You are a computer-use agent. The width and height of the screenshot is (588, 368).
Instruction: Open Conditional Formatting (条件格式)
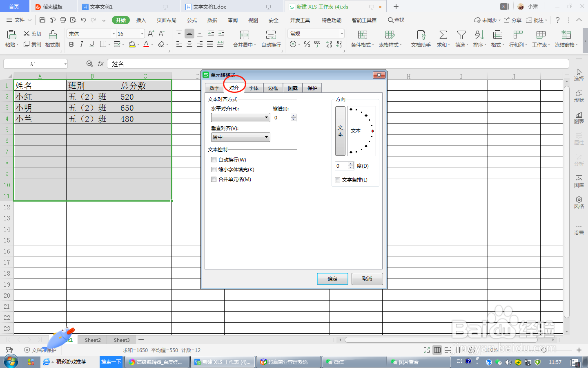(363, 39)
